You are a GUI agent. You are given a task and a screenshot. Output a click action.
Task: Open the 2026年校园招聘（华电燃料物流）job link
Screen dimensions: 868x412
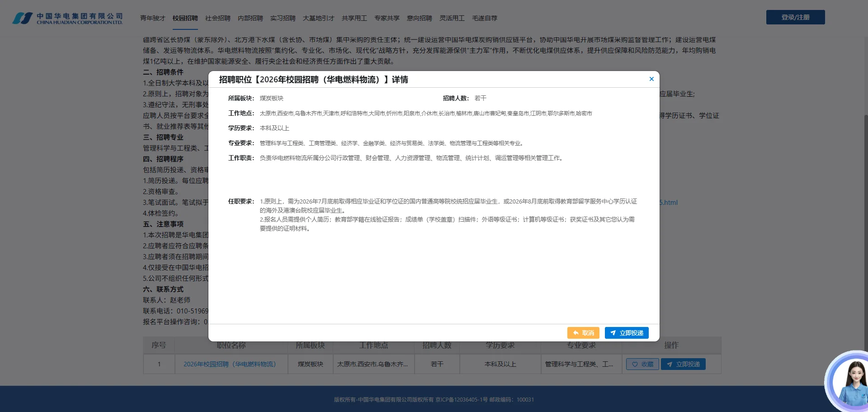coord(231,364)
